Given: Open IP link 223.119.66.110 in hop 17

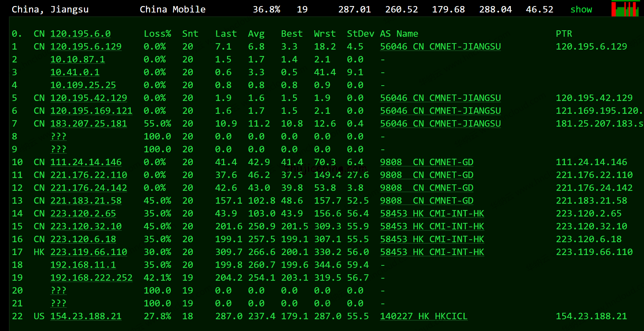Looking at the screenshot, I should pyautogui.click(x=89, y=252).
